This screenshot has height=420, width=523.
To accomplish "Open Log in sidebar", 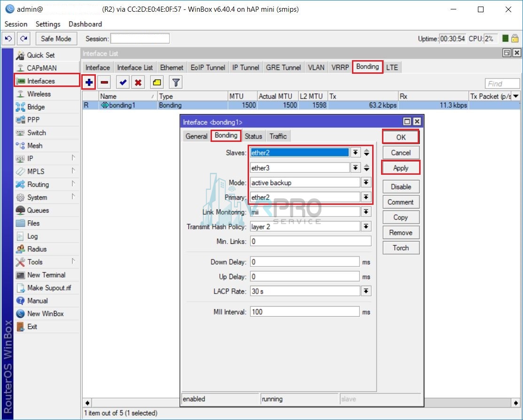I will coord(47,236).
